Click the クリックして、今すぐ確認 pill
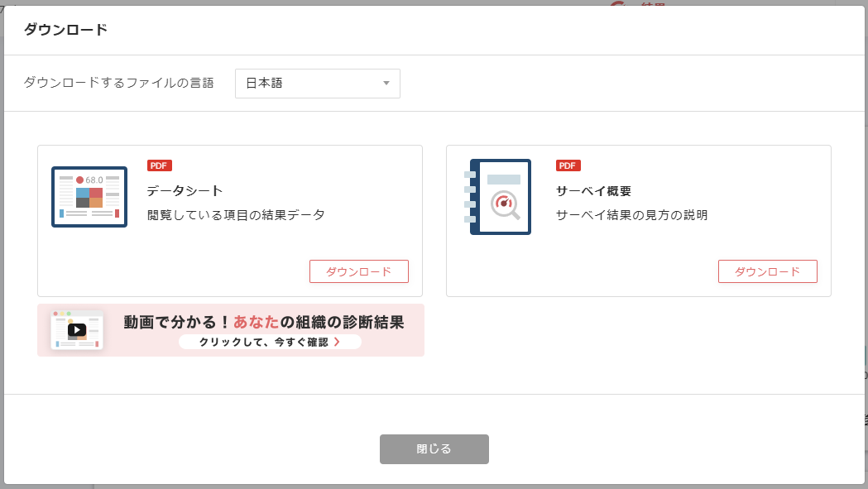868x489 pixels. point(270,342)
